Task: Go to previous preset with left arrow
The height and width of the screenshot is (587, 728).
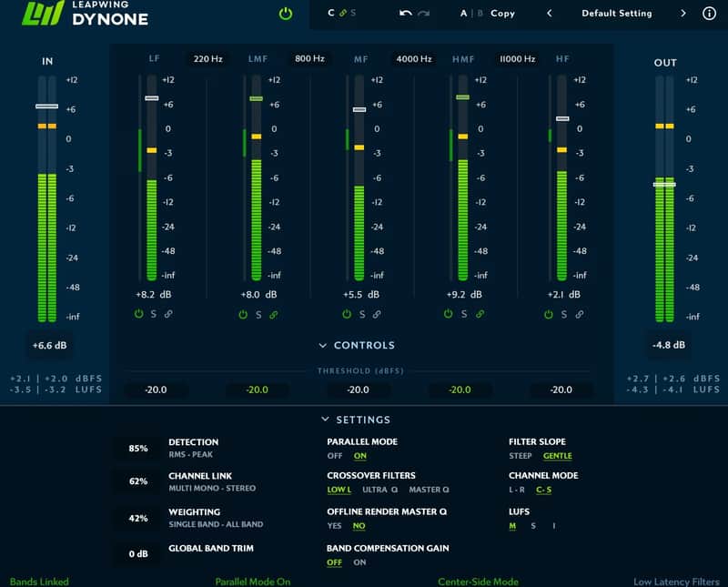Action: coord(550,13)
